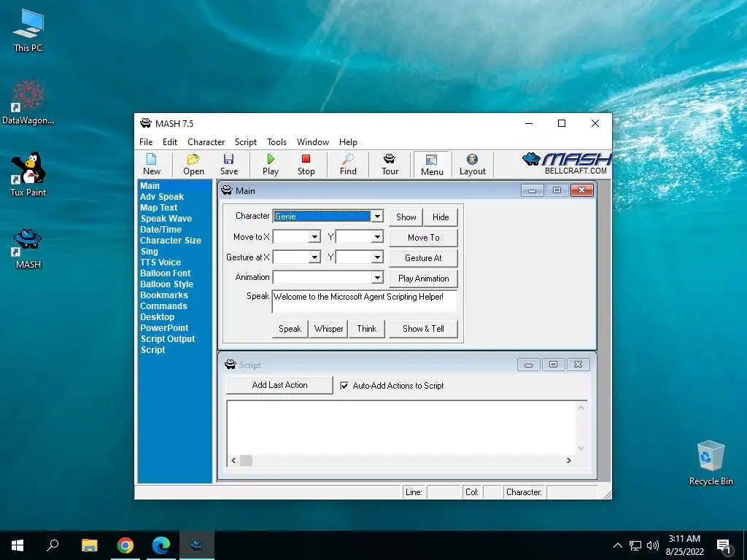The image size is (747, 560).
Task: Launch Google Chrome from the taskbar
Action: pos(125,545)
